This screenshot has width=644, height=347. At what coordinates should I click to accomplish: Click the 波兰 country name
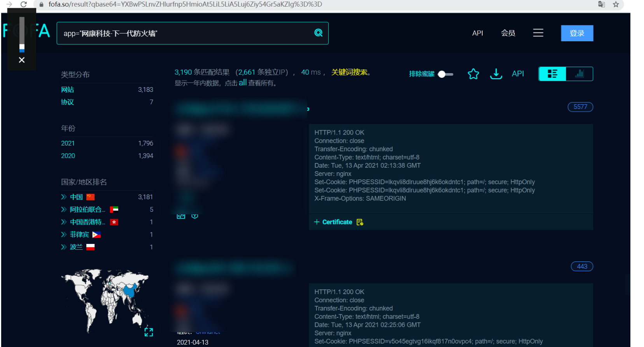tap(76, 247)
